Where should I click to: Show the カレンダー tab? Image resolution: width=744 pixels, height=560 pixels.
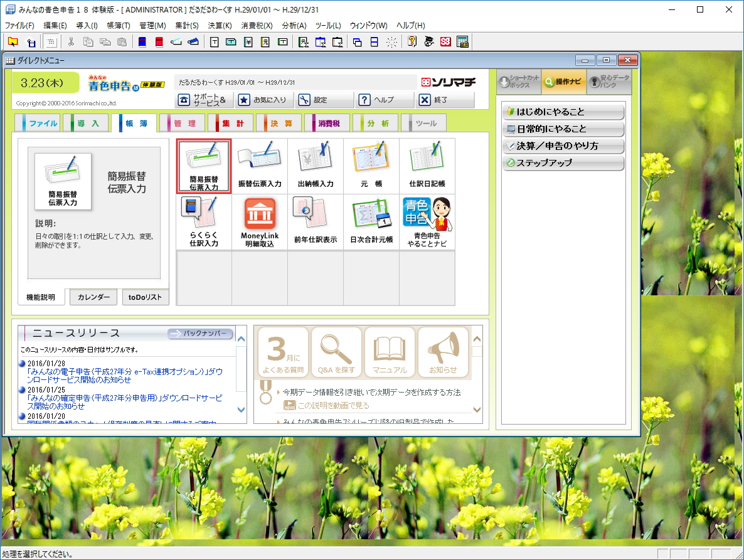[93, 297]
